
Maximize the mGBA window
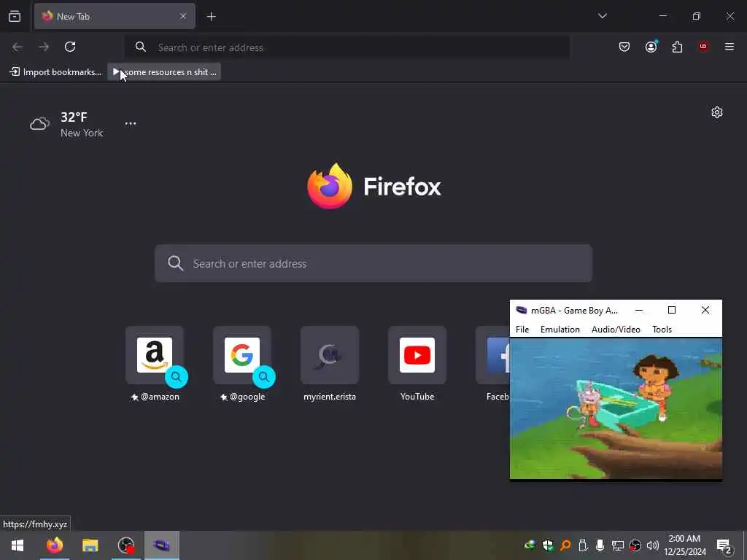(x=672, y=311)
